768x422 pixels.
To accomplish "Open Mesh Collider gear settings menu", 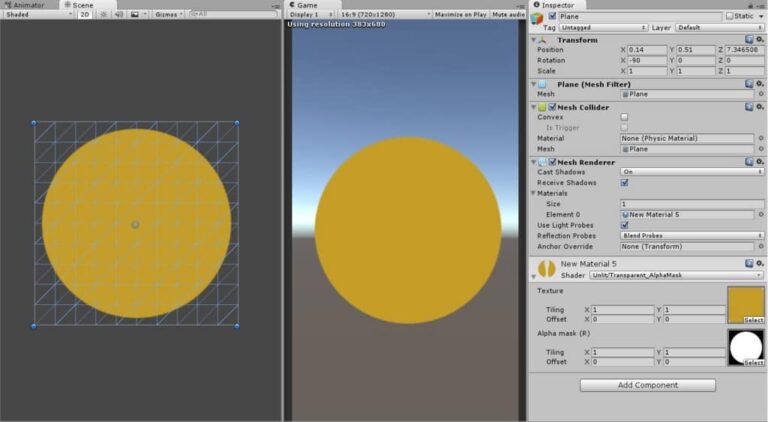I will click(759, 106).
